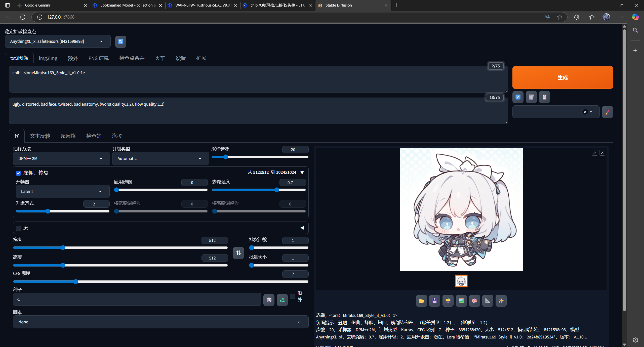
Task: Uncheck the 雇佣。修复 hires fix checkbox
Action: click(x=18, y=173)
